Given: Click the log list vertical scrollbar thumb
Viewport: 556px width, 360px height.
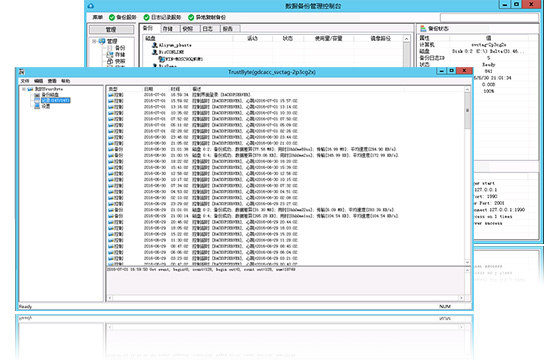Looking at the screenshot, I should [467, 110].
